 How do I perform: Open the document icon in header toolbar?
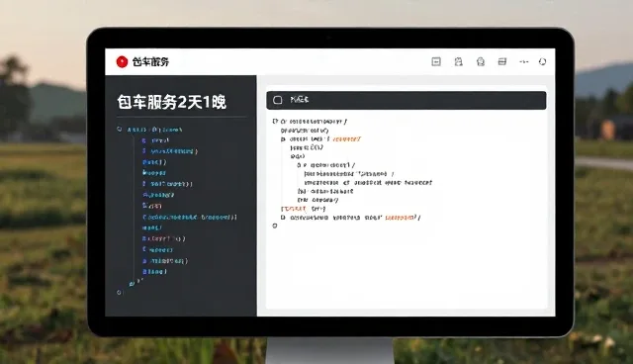tap(458, 61)
